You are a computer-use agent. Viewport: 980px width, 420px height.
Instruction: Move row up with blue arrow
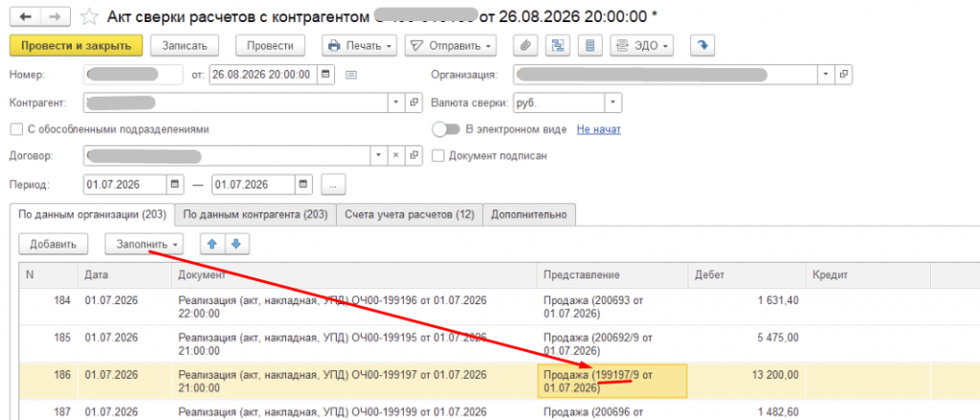pyautogui.click(x=212, y=244)
